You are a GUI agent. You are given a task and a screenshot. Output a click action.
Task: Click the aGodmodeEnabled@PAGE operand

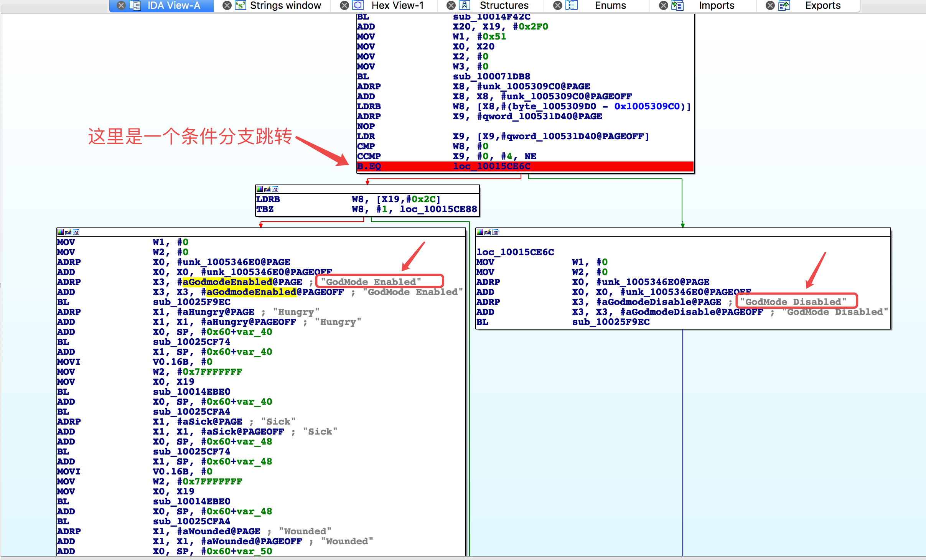tap(242, 282)
